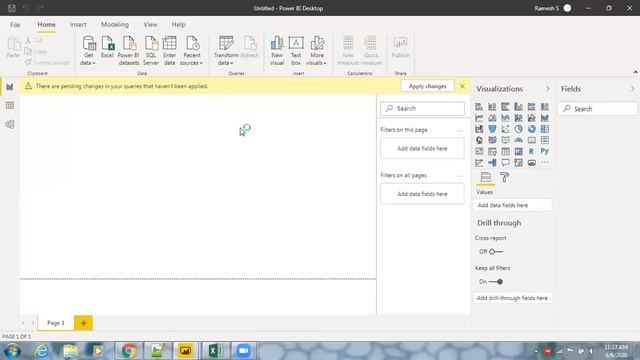The width and height of the screenshot is (640, 360).
Task: Click the Filters pane search field
Action: (422, 109)
